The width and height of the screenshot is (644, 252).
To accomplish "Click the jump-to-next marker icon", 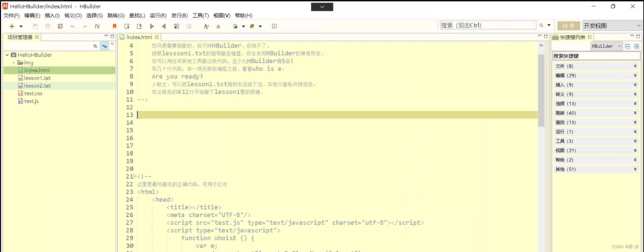I will (x=139, y=26).
